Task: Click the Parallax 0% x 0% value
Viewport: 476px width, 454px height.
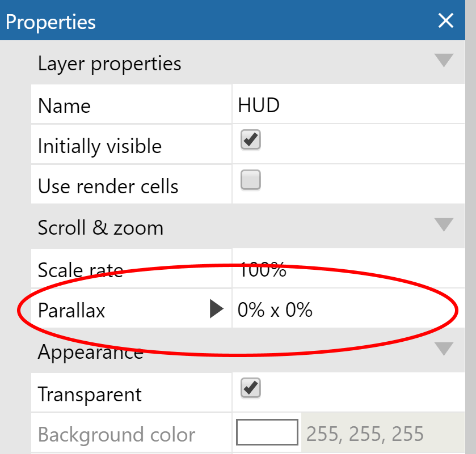Action: coord(275,310)
